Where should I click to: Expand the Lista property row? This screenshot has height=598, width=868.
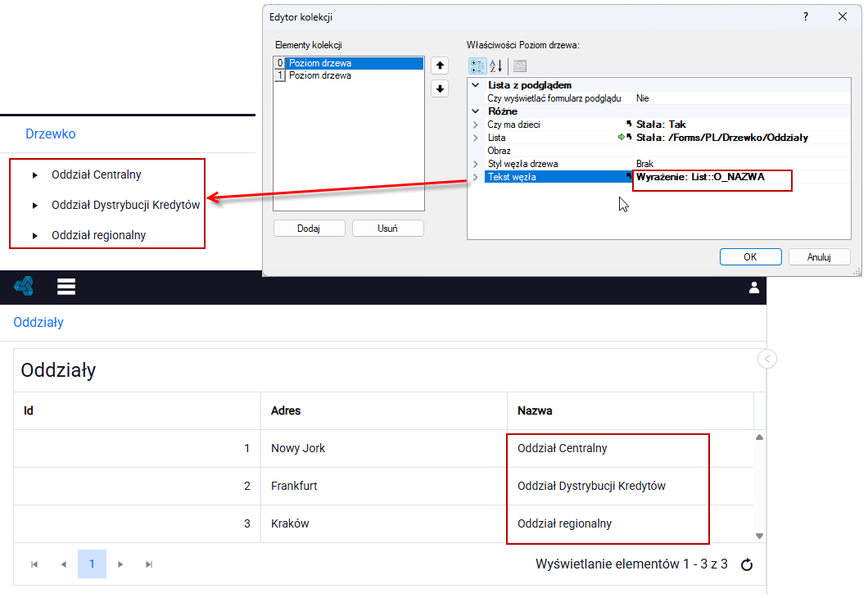(476, 138)
